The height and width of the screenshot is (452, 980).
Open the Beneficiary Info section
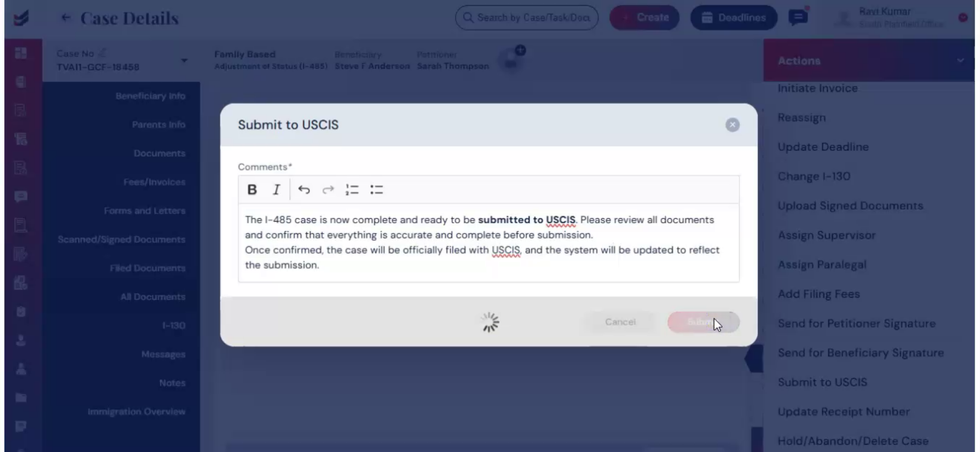click(x=150, y=96)
